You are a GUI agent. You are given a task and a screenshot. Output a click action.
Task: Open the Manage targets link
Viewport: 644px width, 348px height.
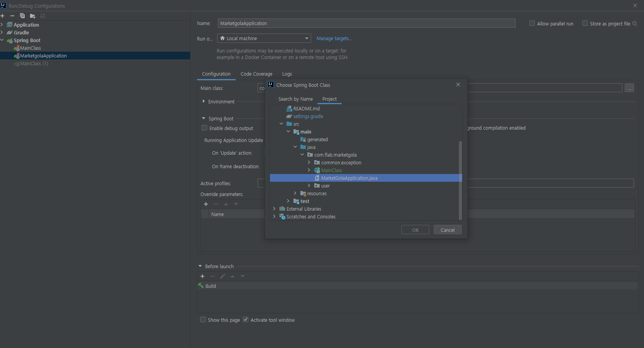(x=334, y=39)
